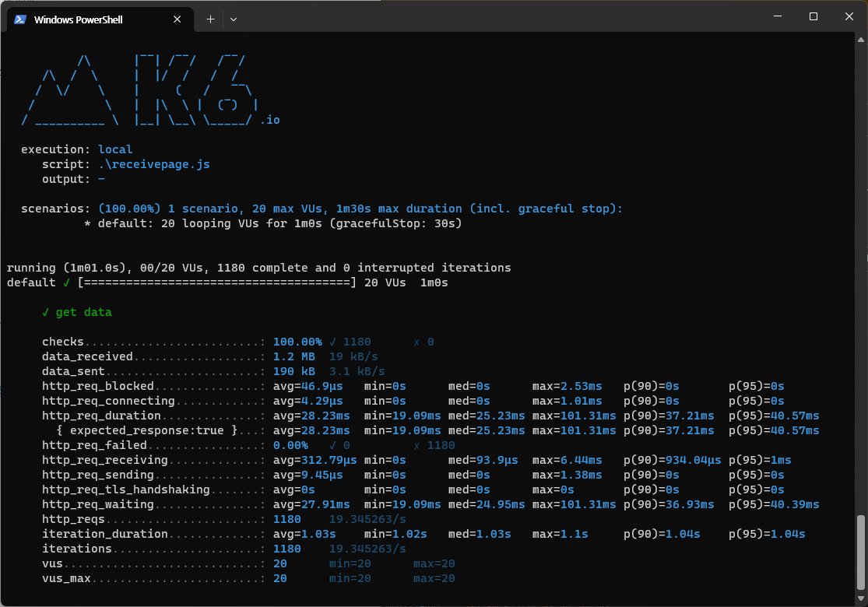The height and width of the screenshot is (607, 868).
Task: Click iteration_duration 'max=1.1s'
Action: [560, 534]
